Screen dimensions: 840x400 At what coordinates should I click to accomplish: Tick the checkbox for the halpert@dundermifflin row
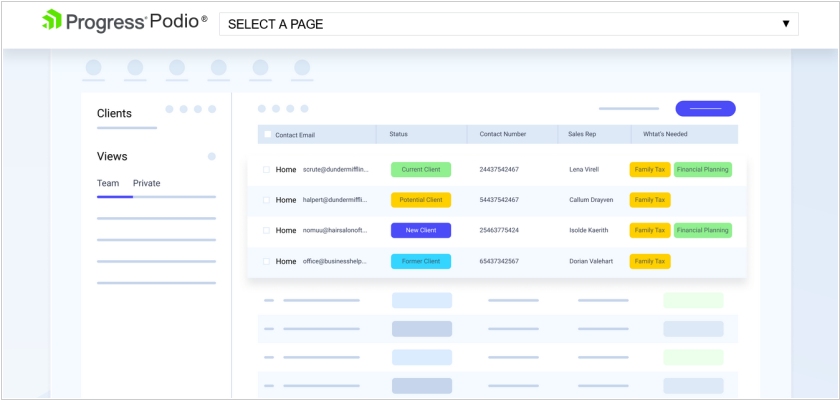pos(267,200)
